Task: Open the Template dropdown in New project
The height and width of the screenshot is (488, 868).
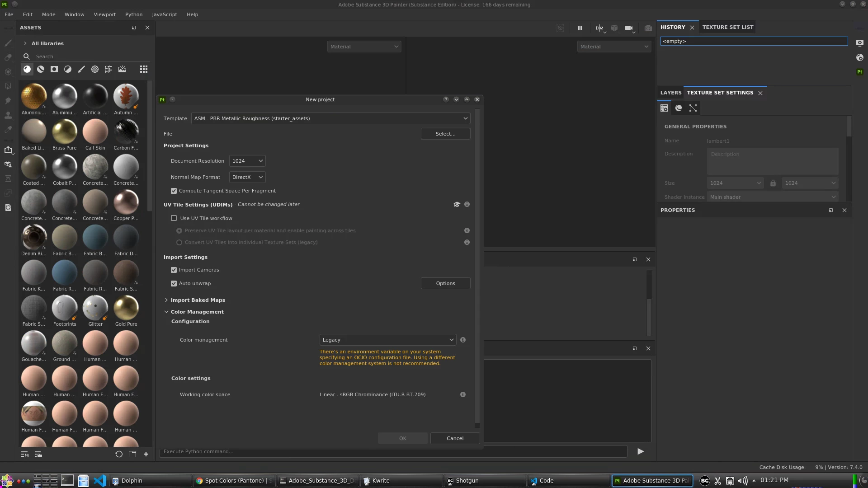Action: [x=330, y=118]
